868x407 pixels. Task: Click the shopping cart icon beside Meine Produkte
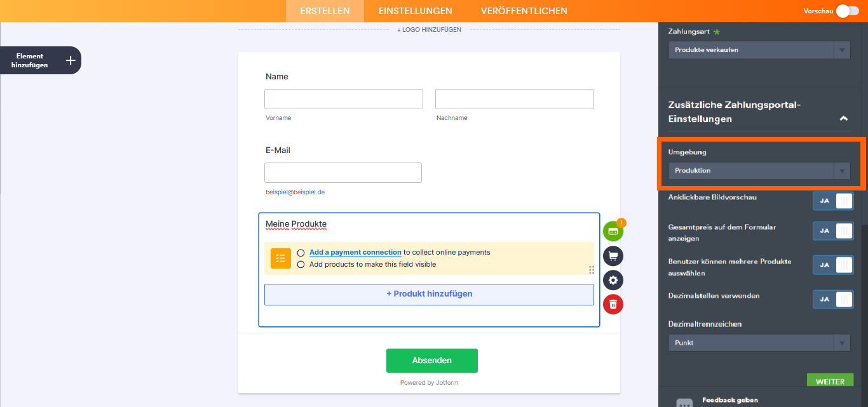pyautogui.click(x=613, y=256)
